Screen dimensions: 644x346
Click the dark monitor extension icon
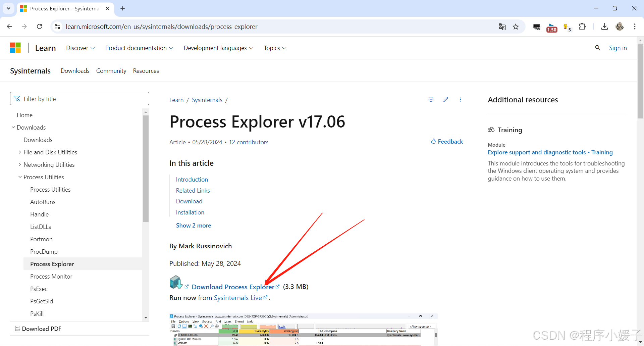pos(537,27)
